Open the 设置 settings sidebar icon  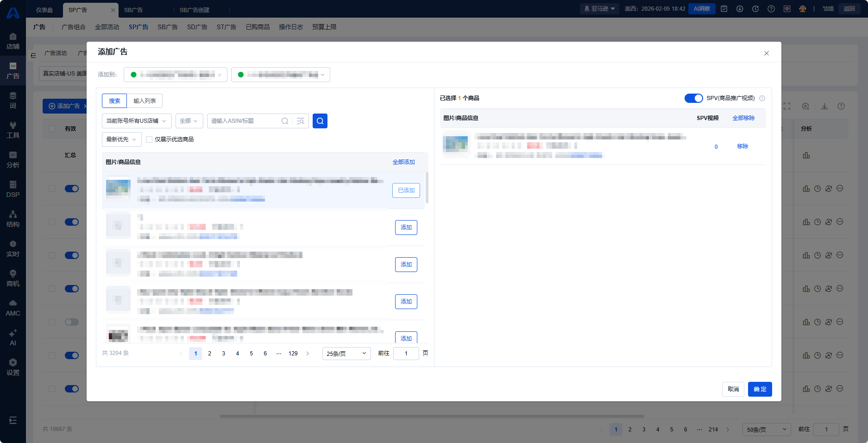[x=13, y=367]
